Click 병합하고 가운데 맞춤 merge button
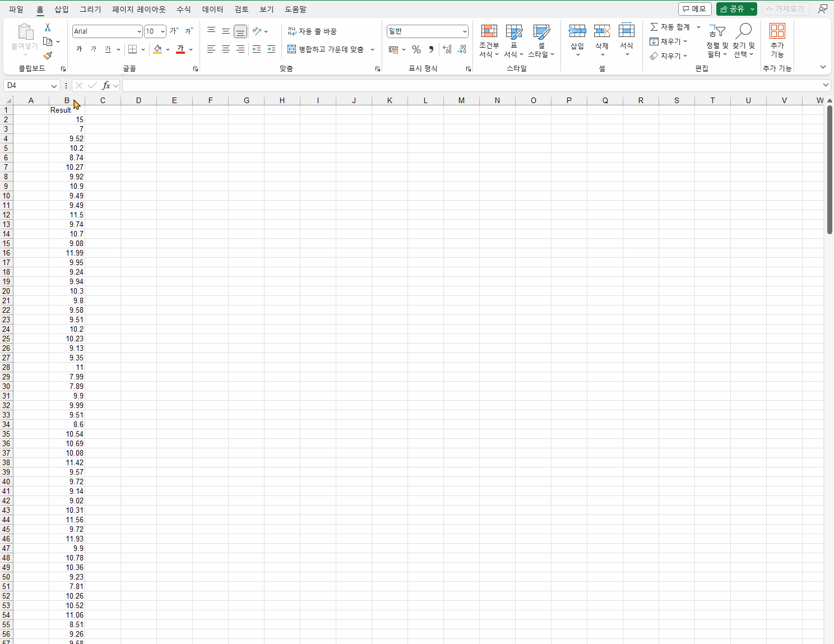The width and height of the screenshot is (834, 644). click(326, 49)
